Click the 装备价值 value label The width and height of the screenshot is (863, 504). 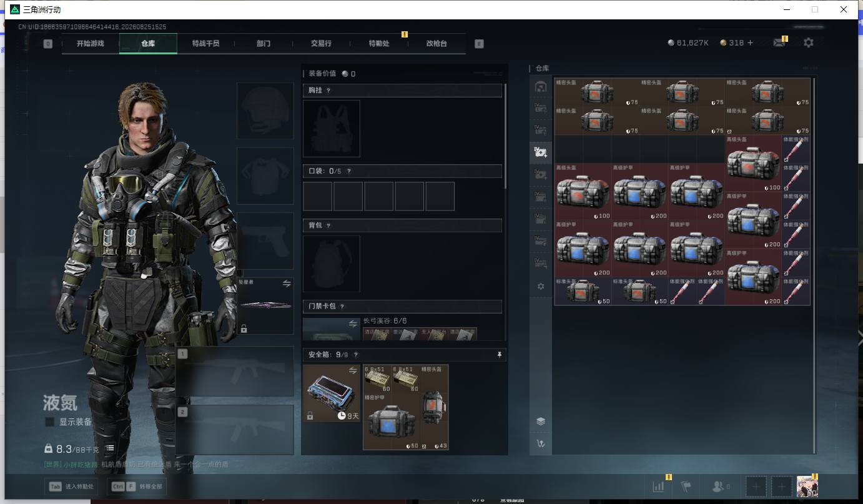(x=332, y=74)
